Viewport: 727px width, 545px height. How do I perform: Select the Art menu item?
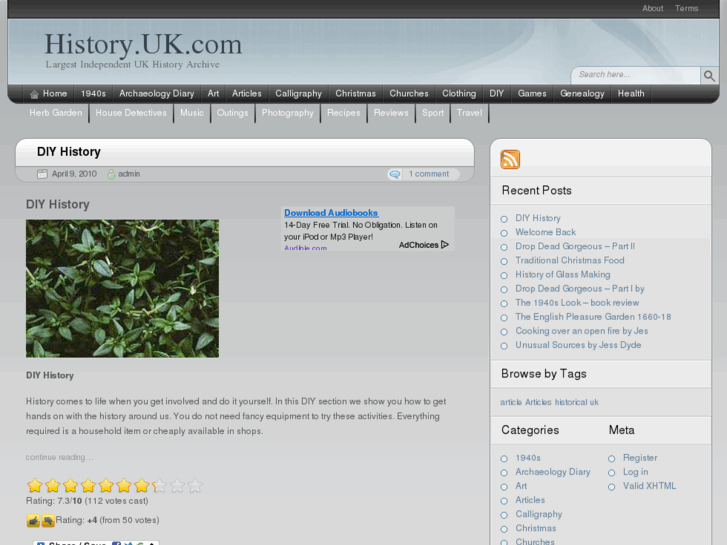pyautogui.click(x=213, y=94)
